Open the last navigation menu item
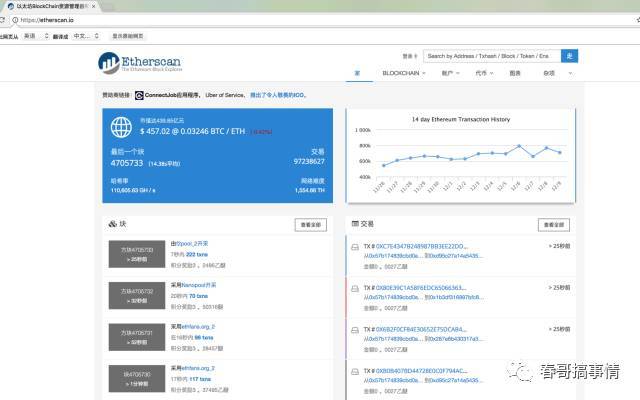This screenshot has height=400, width=640. [558, 73]
